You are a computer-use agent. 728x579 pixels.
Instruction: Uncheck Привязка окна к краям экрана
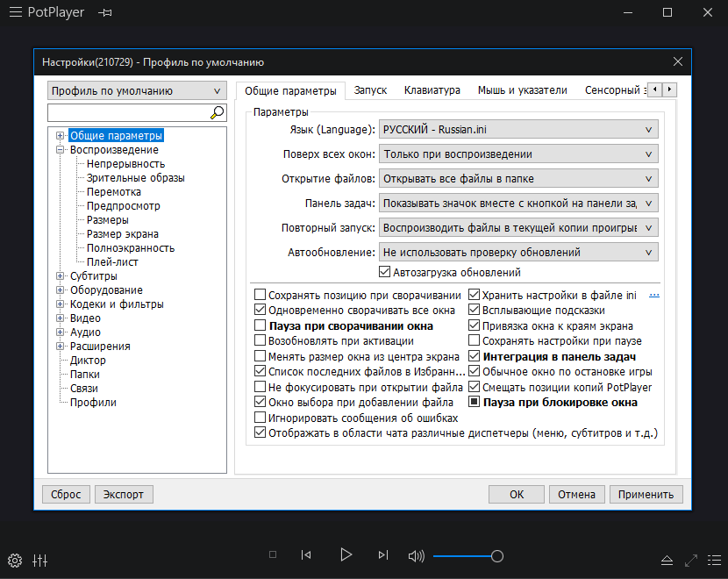click(474, 325)
